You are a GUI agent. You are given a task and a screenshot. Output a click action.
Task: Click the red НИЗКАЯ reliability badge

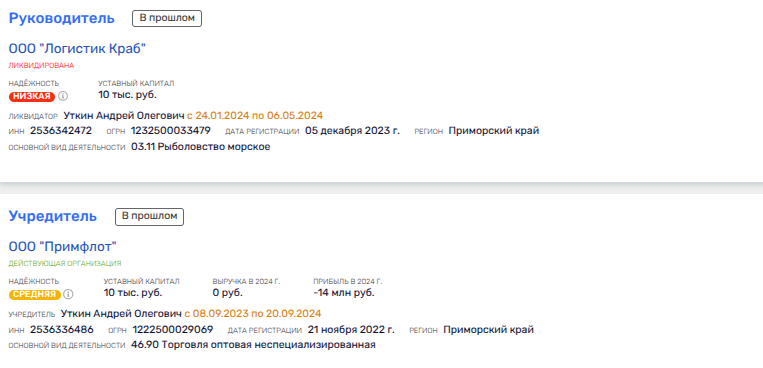32,96
